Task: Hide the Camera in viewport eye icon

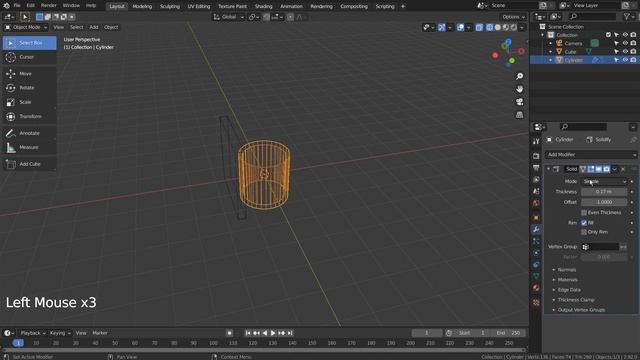Action: pos(625,43)
